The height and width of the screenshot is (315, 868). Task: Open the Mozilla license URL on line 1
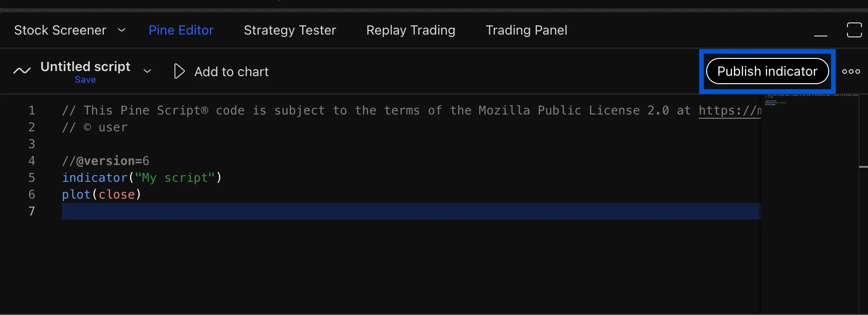[730, 111]
